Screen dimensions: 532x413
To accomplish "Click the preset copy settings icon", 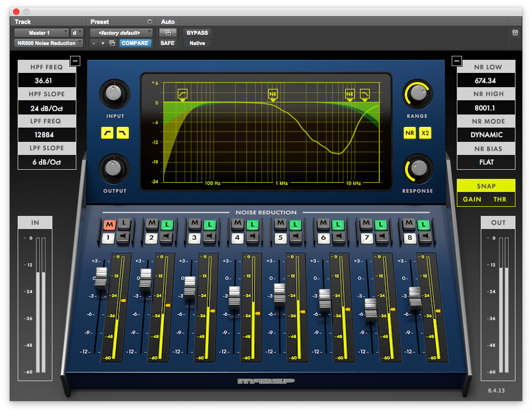I will 112,43.
